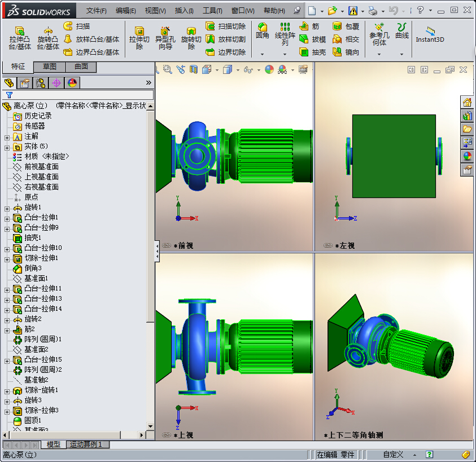Select the 旋转凸台/基体 revolve boss tool

pos(47,38)
